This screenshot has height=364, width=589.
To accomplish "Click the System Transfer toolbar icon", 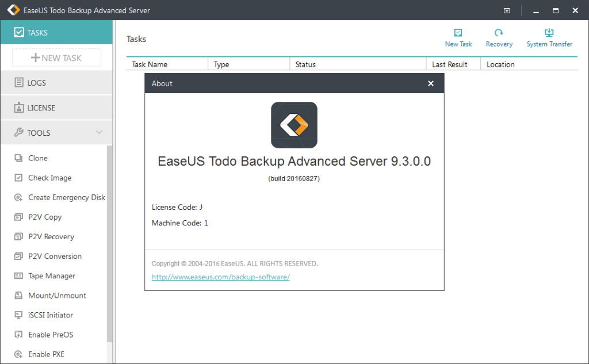I will coord(549,33).
